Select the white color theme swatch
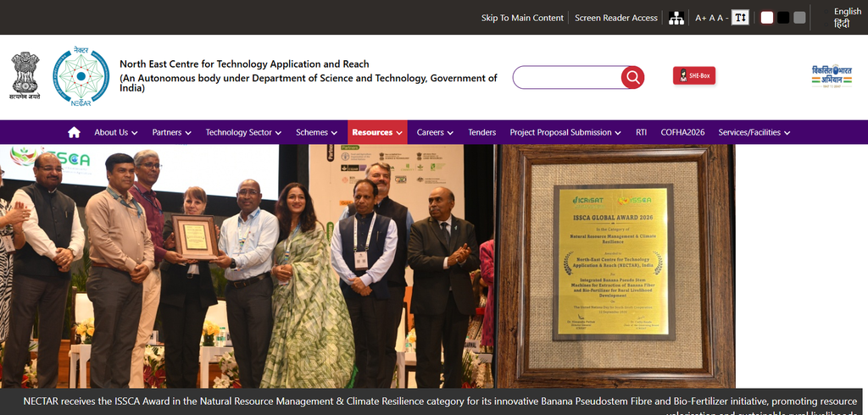 766,18
